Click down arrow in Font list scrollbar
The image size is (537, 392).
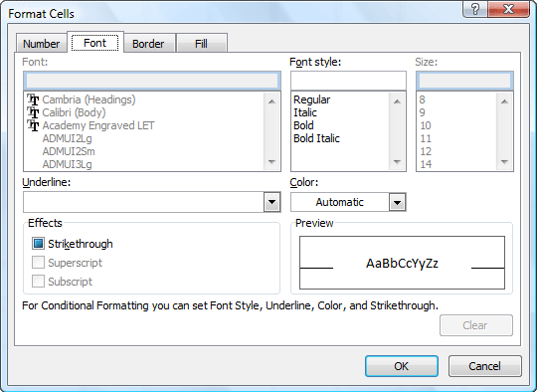click(271, 162)
